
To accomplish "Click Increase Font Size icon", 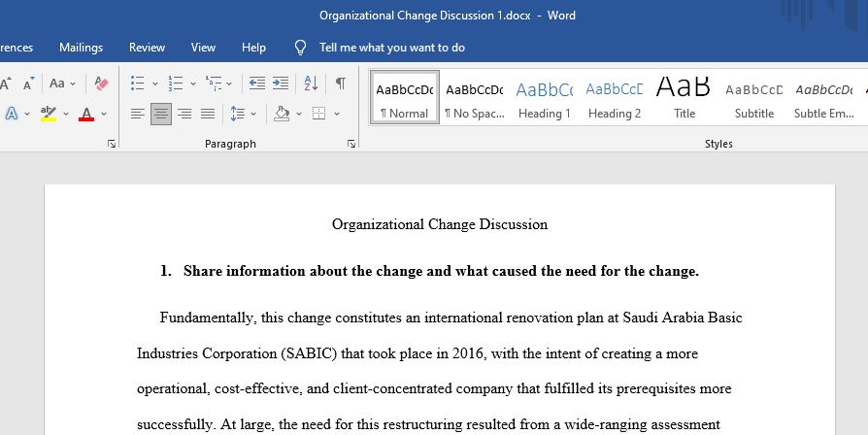I will tap(6, 84).
